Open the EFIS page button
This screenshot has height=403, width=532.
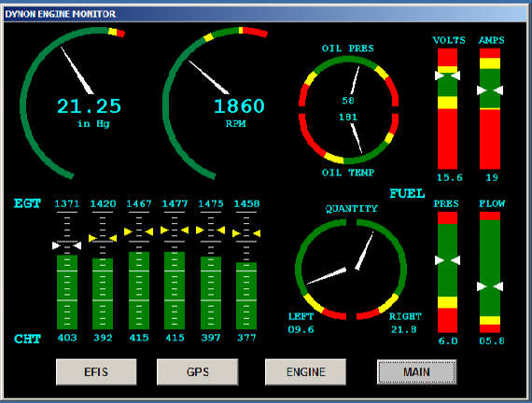click(96, 372)
